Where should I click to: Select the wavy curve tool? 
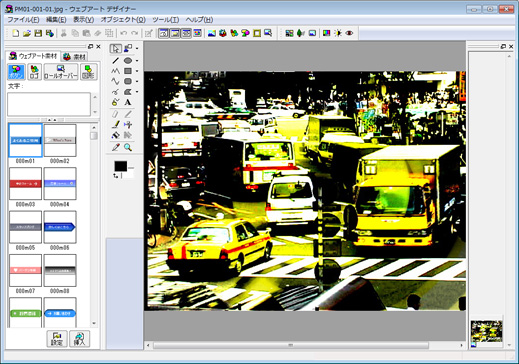point(115,81)
